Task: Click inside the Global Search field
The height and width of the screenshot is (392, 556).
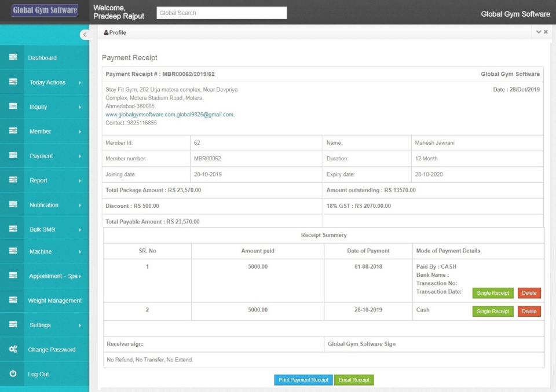Action: click(x=221, y=12)
